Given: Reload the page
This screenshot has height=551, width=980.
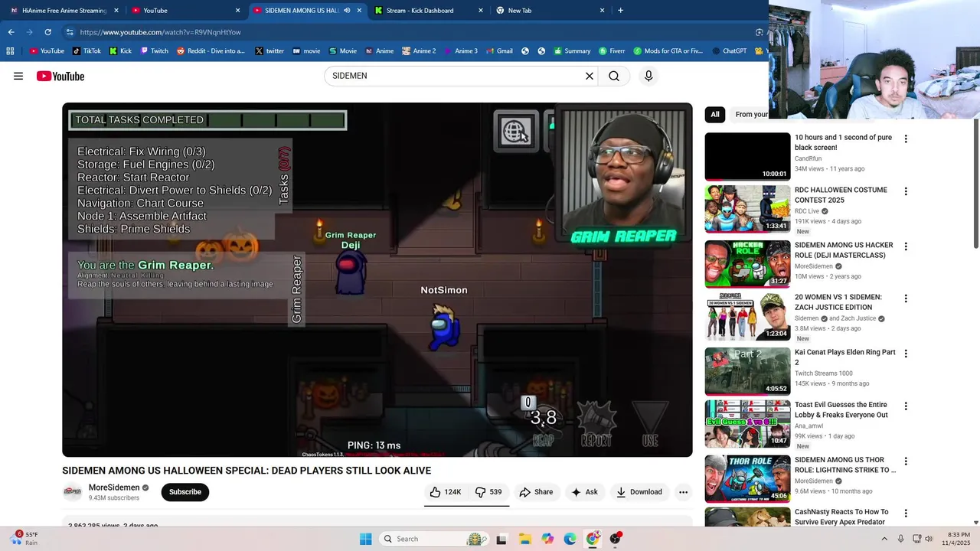Looking at the screenshot, I should click(48, 32).
